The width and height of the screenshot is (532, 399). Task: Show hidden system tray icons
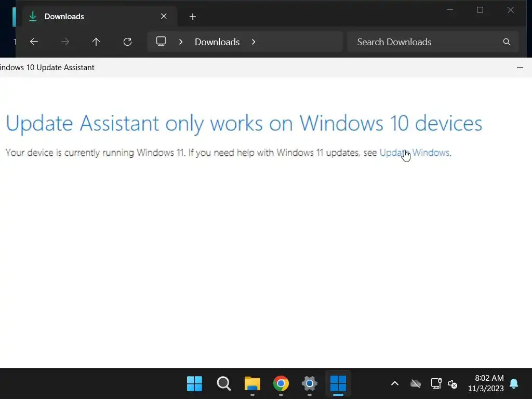pyautogui.click(x=395, y=384)
